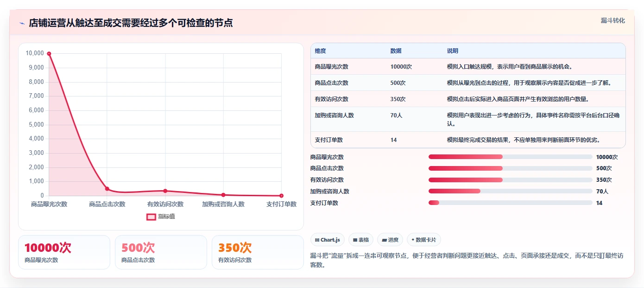Click the 商品曝光次数 progress bar
Viewport: 644px width, 288px height.
(511, 157)
